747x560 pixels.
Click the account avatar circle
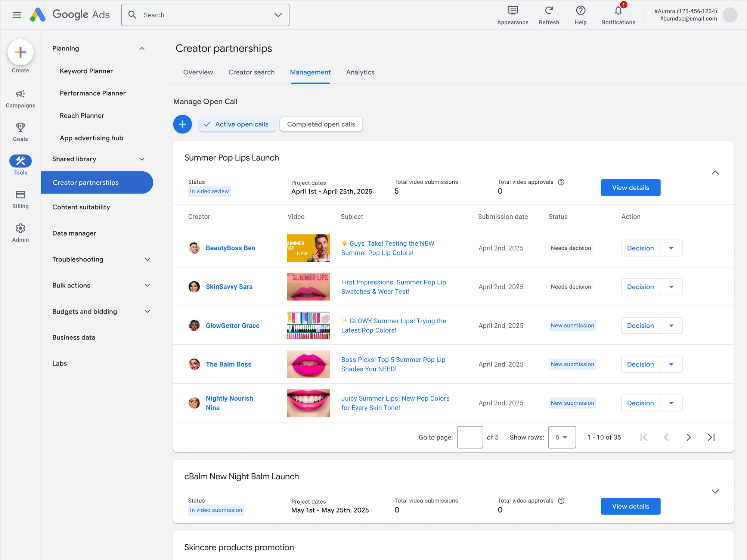click(730, 15)
